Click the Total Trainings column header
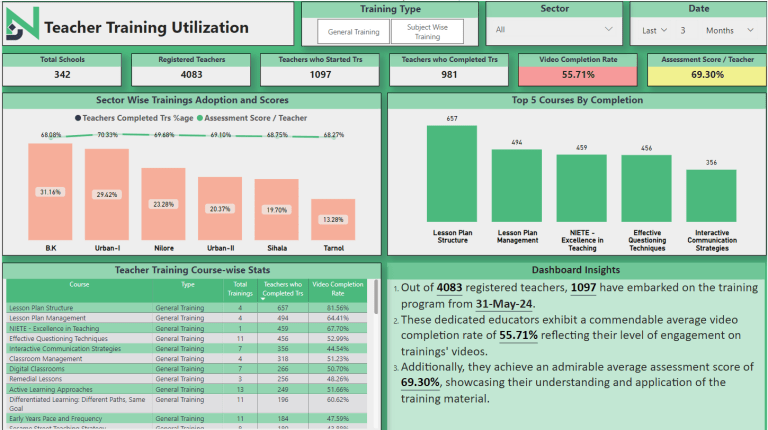The width and height of the screenshot is (768, 430). (x=238, y=289)
